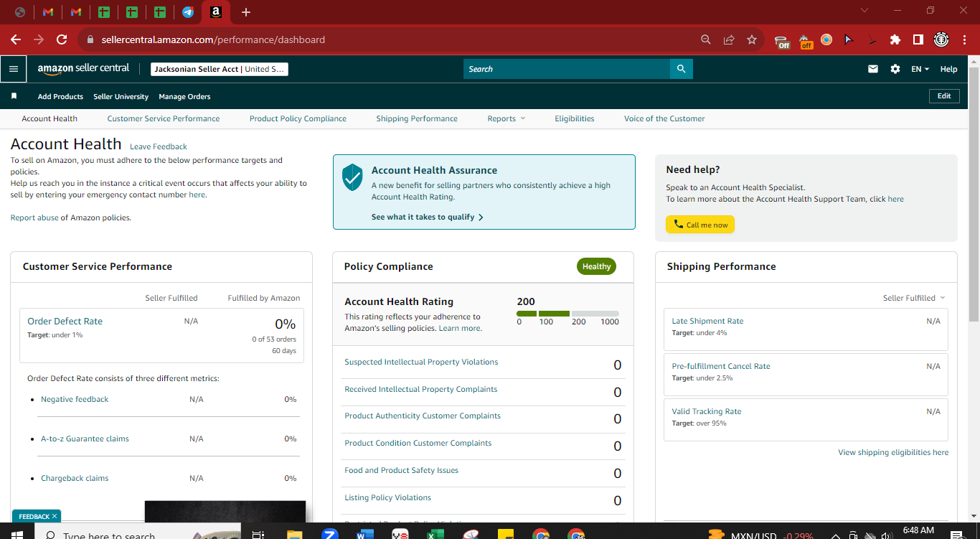980x539 pixels.
Task: Click the Amazon Seller Central logo
Action: pyautogui.click(x=83, y=69)
